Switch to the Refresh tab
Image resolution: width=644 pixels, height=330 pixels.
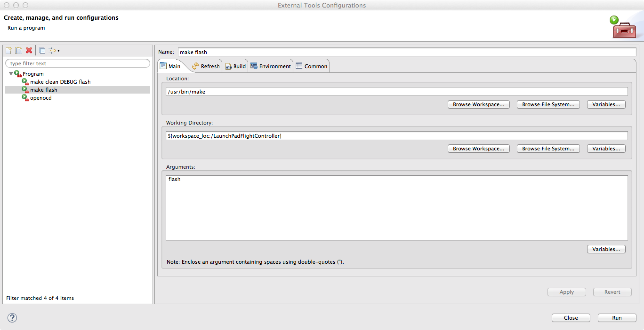click(x=206, y=66)
